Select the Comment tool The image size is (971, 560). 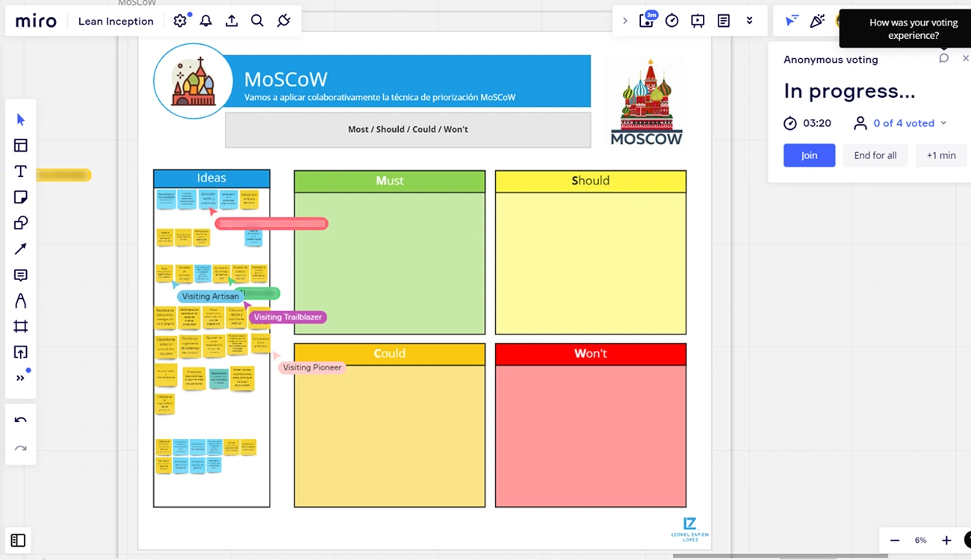click(x=20, y=276)
